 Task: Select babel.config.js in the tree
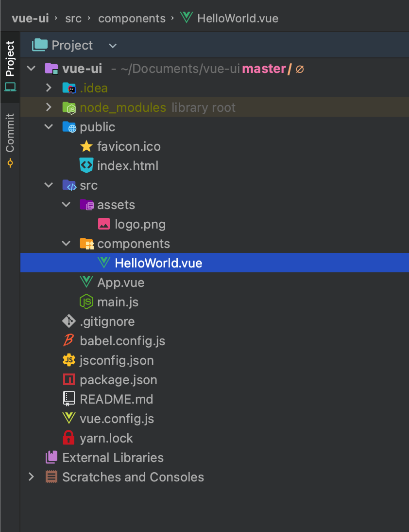[122, 341]
